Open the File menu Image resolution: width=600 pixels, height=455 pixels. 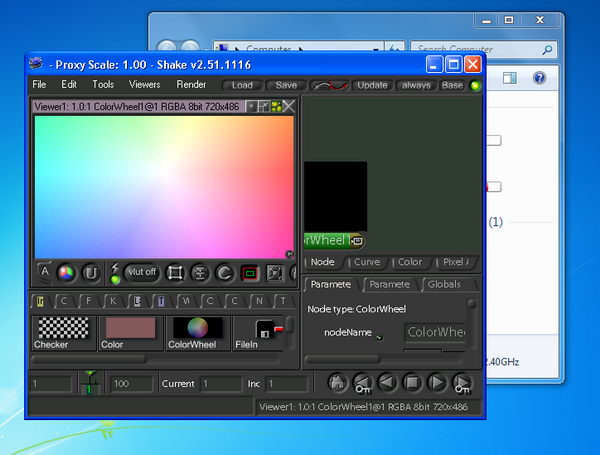39,85
